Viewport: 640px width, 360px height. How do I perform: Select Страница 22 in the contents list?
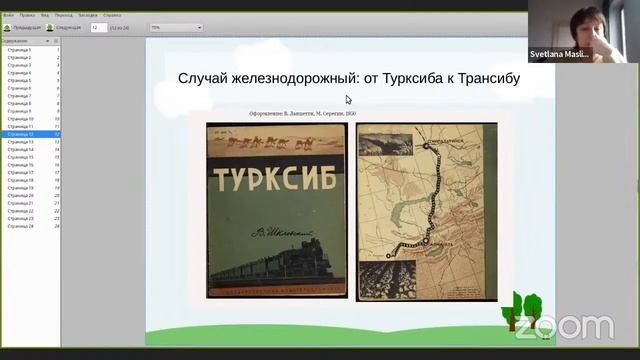pos(31,211)
